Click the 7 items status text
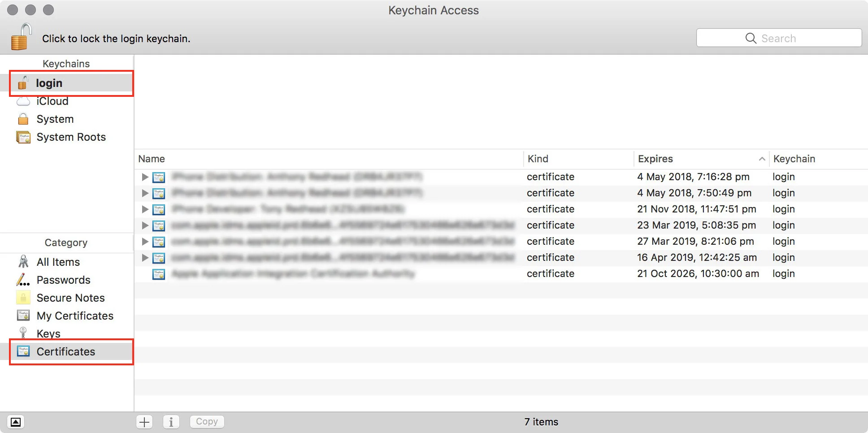 coord(541,422)
